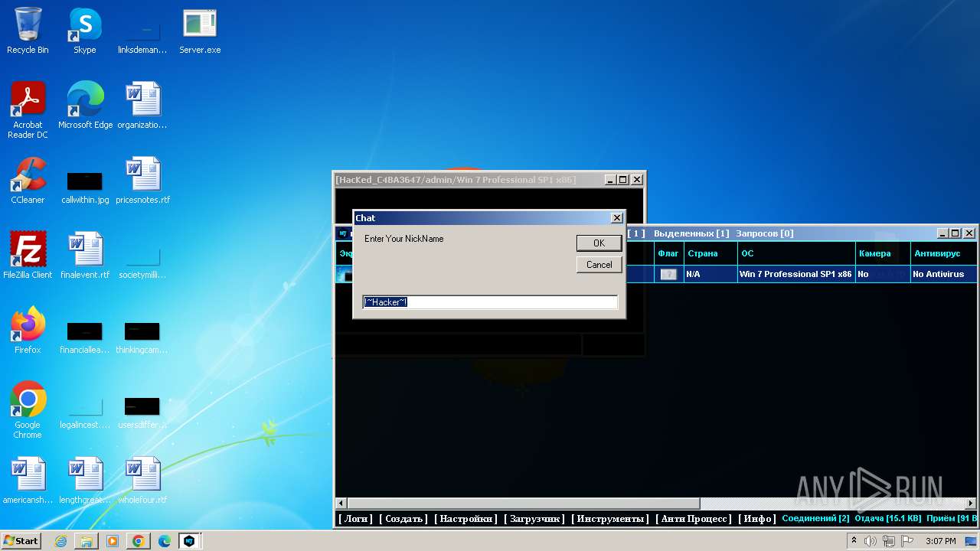Click the unknown flag icon in the client row

[668, 274]
